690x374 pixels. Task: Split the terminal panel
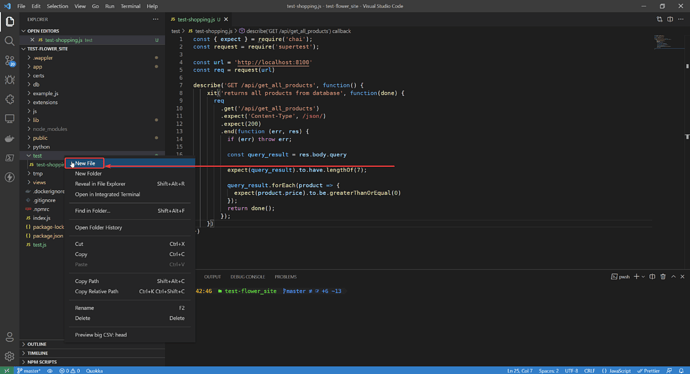(x=652, y=277)
